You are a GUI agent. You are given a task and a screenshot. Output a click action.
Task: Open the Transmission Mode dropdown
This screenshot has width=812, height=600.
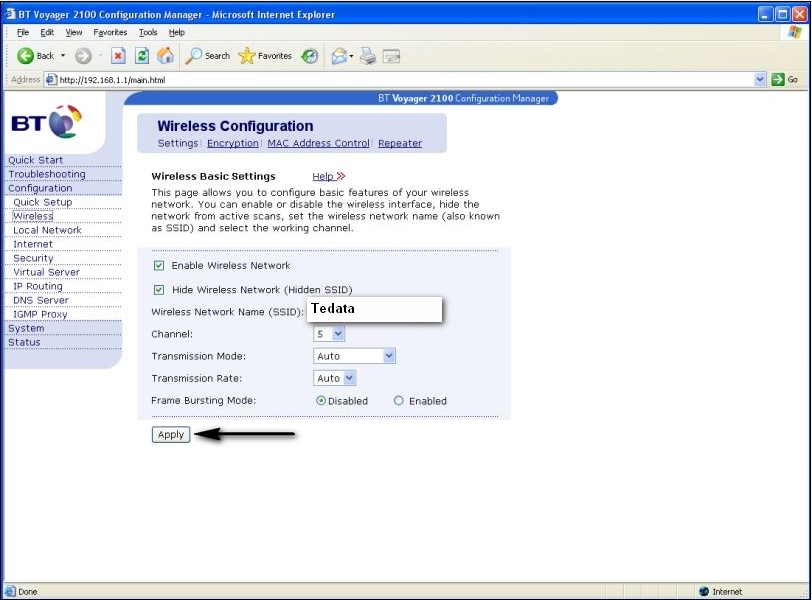(x=354, y=356)
